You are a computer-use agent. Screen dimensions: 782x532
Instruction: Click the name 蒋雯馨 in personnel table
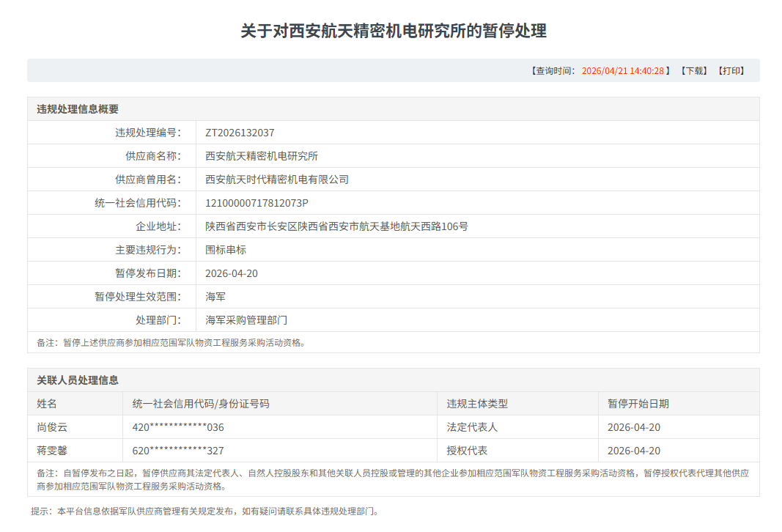[52, 451]
